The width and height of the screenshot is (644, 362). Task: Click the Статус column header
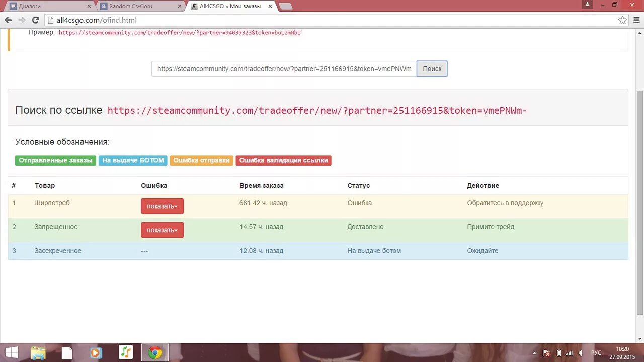click(x=359, y=185)
